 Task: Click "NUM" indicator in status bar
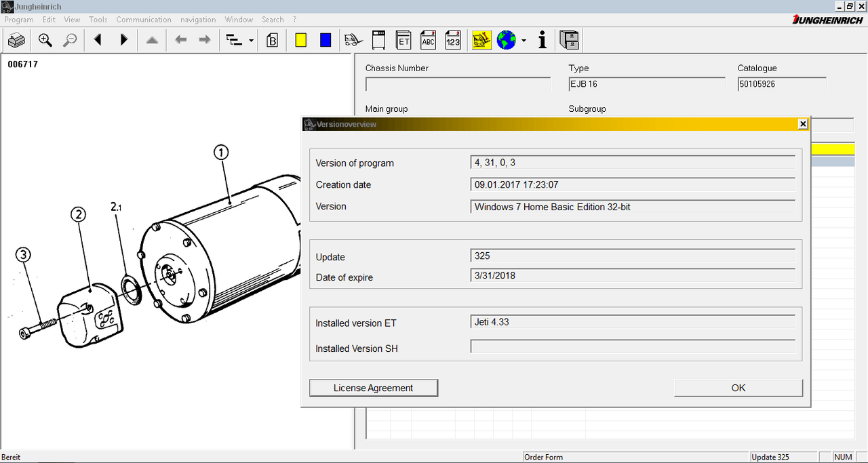point(843,457)
